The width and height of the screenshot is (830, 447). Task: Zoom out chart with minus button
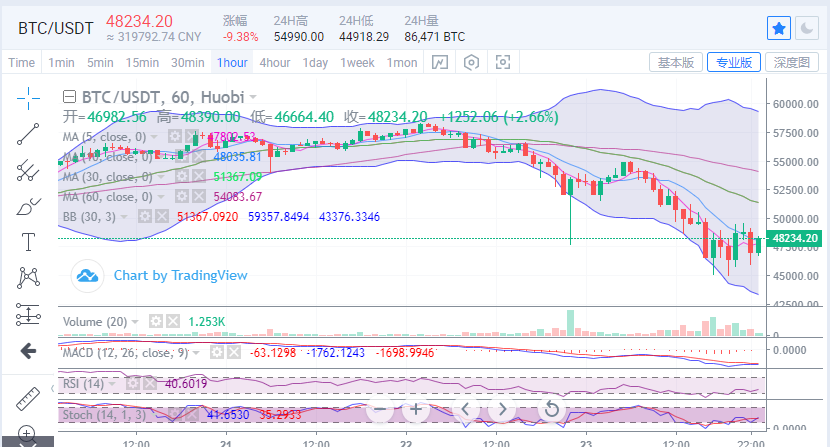click(x=380, y=409)
